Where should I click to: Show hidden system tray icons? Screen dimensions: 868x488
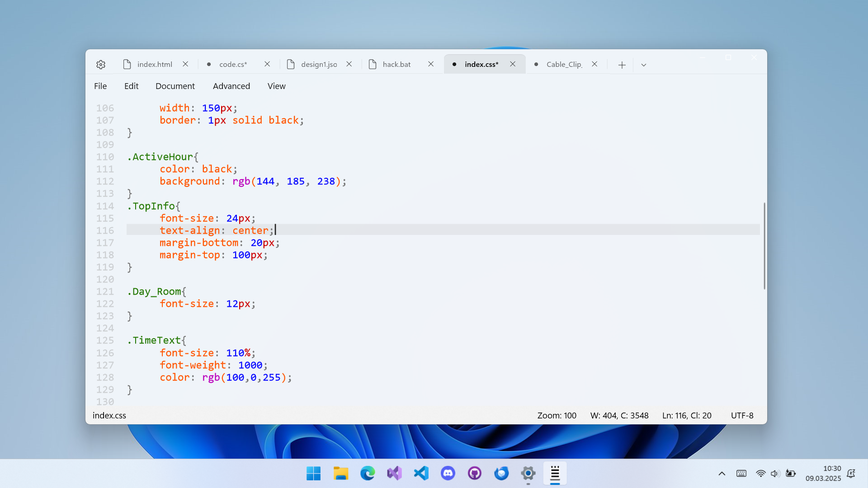click(x=722, y=474)
